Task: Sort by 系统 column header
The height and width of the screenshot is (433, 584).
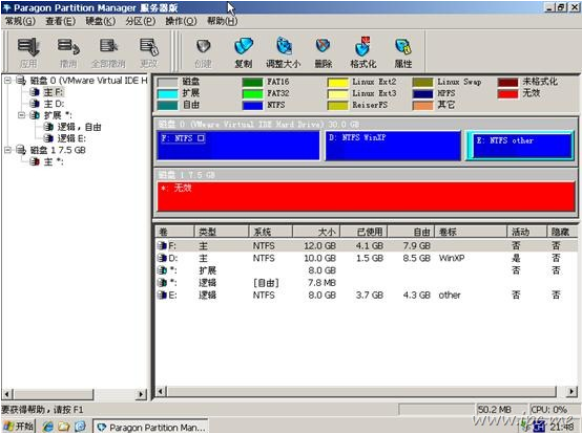Action: [x=271, y=232]
